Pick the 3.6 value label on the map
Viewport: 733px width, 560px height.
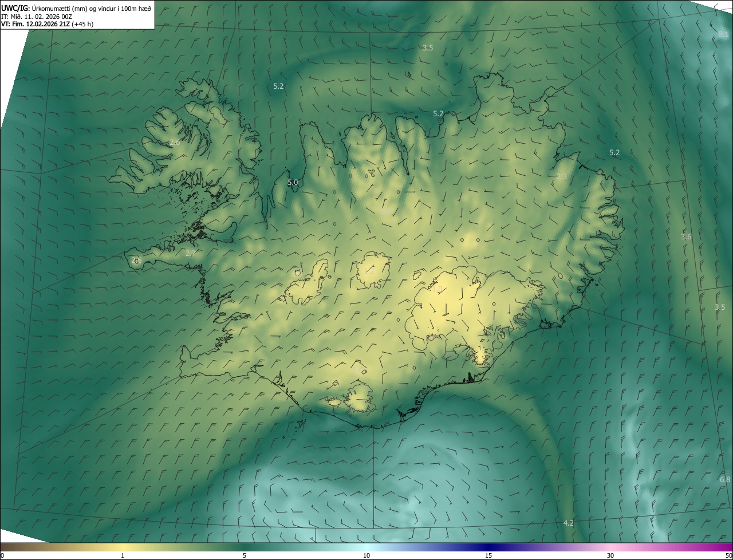686,237
